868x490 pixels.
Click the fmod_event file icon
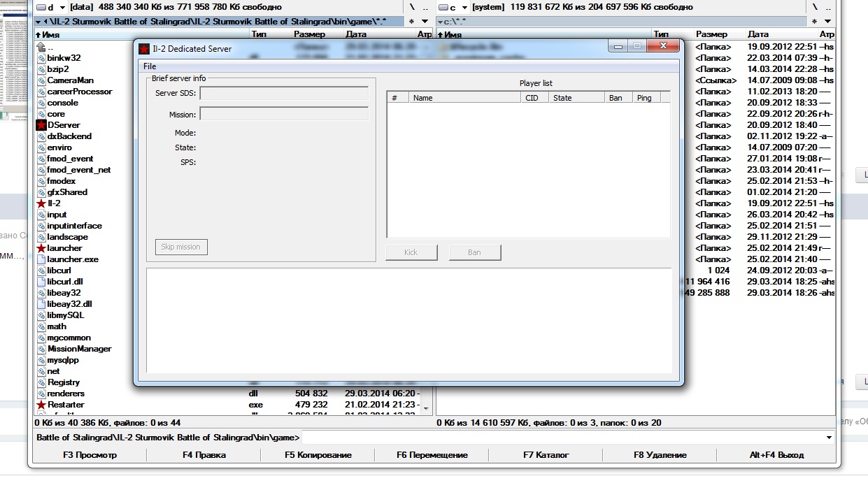[x=41, y=159]
